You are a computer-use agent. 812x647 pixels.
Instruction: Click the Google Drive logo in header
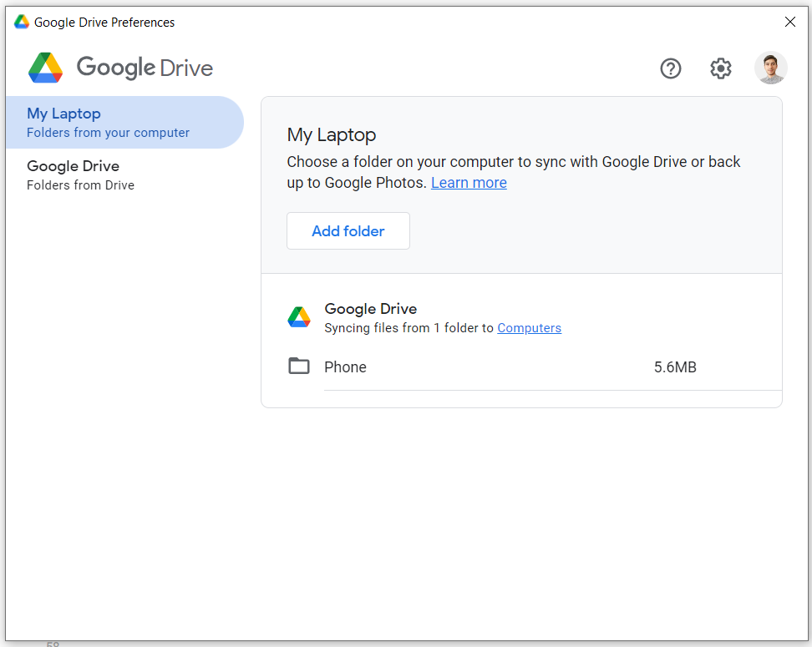(x=120, y=68)
